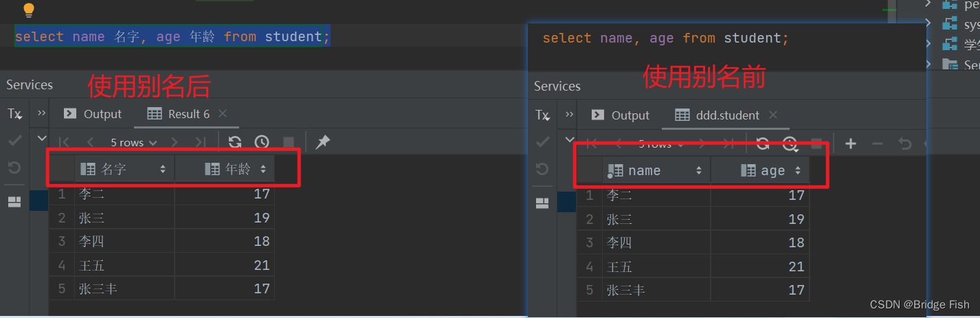Reload data in the ddd.student grid

point(763,144)
